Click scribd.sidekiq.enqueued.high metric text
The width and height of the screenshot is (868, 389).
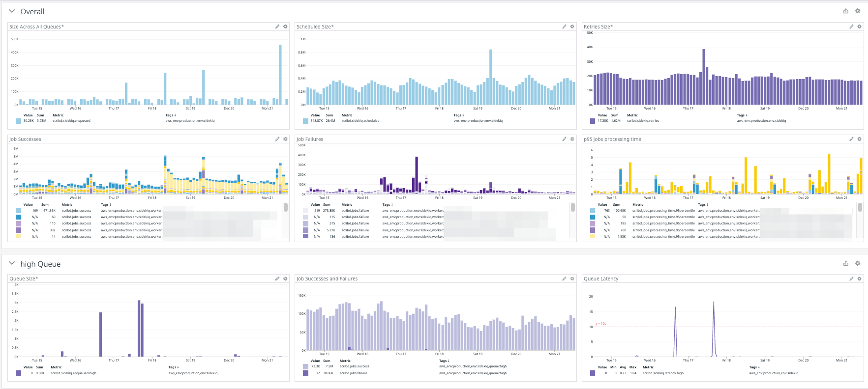click(x=74, y=373)
